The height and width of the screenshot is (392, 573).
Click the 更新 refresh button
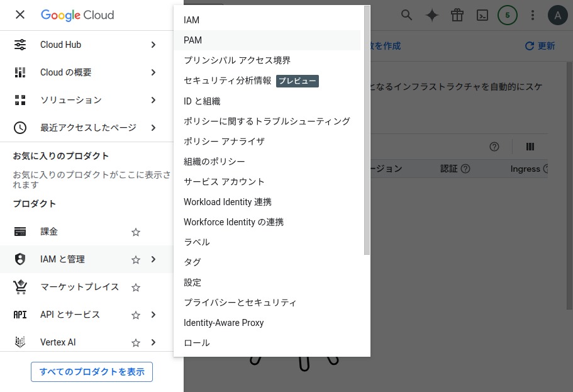coord(540,46)
